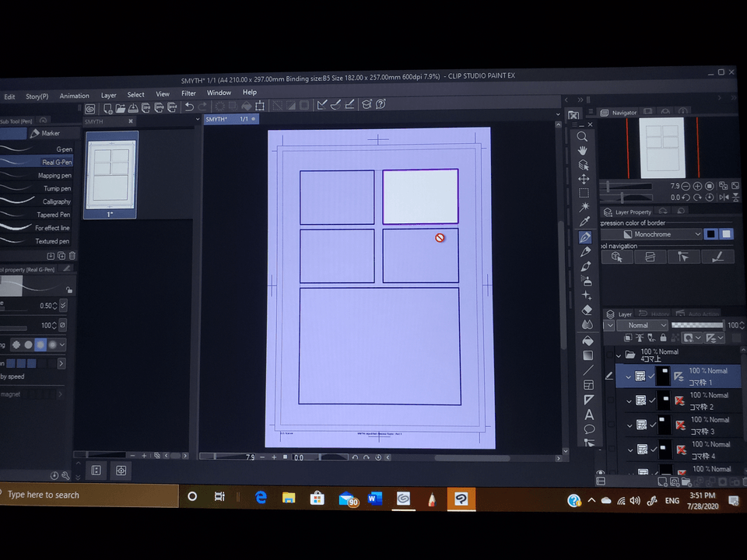Delete the selected sub tool with the trash icon
Viewport: 747px width, 560px height.
tap(72, 256)
